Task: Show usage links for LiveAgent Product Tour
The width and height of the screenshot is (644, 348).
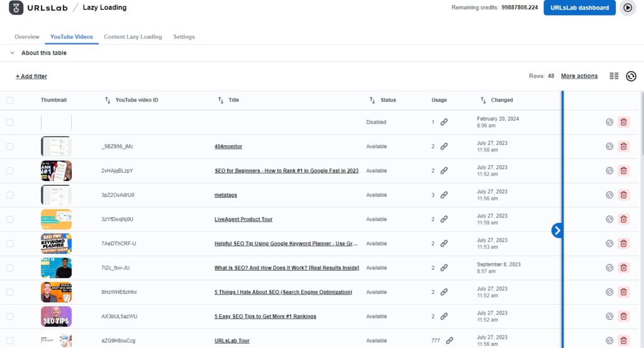Action: click(x=444, y=219)
